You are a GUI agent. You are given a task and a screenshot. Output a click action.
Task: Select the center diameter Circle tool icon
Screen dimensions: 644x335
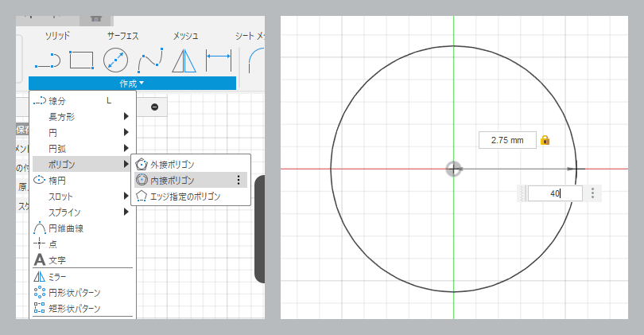[x=115, y=60]
